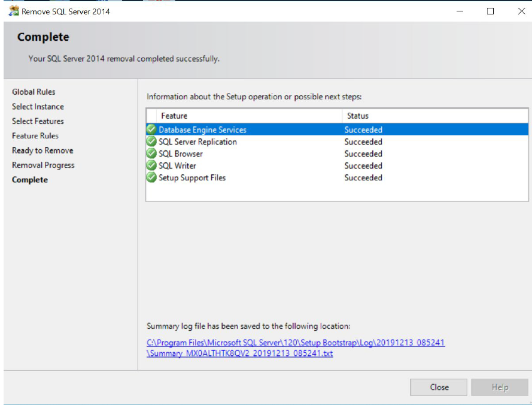
Task: Click green check icon beside SQL Writer
Action: click(151, 165)
